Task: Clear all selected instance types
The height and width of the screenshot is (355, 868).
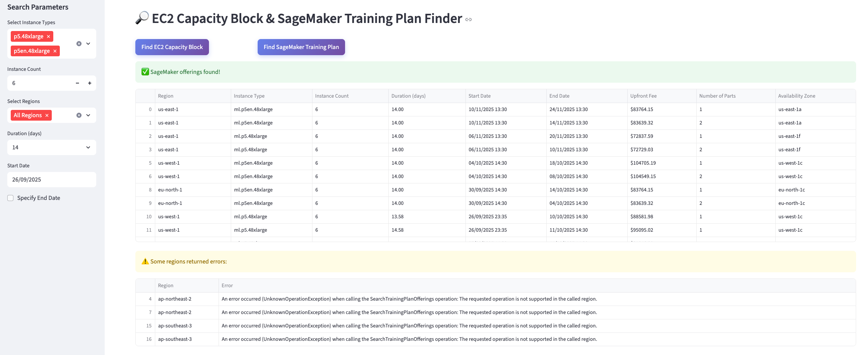Action: (x=79, y=43)
